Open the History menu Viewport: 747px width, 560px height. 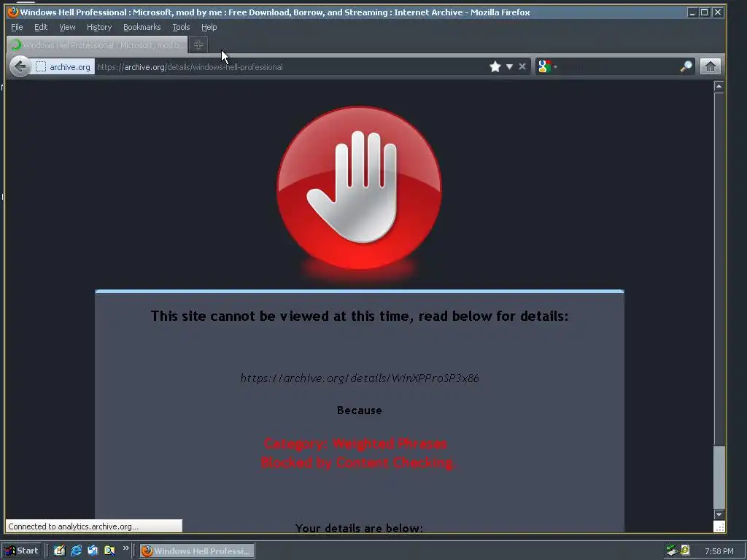tap(99, 27)
